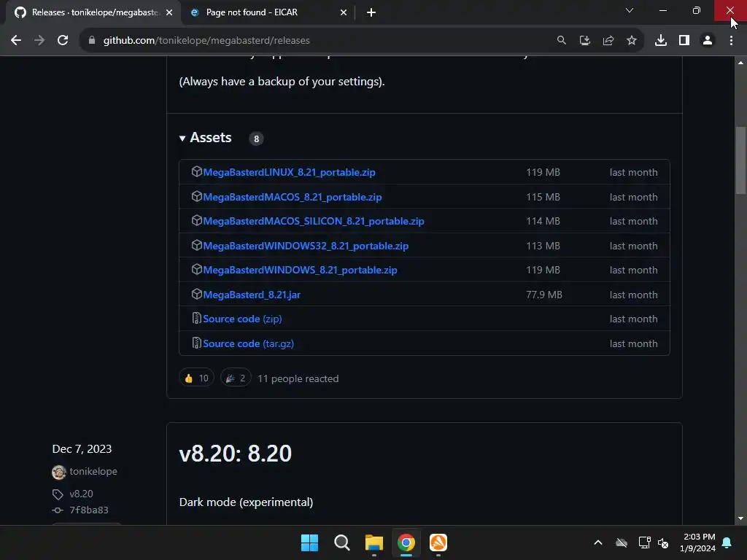This screenshot has height=560, width=747.
Task: Open the Chrome downloads icon
Action: click(x=660, y=41)
